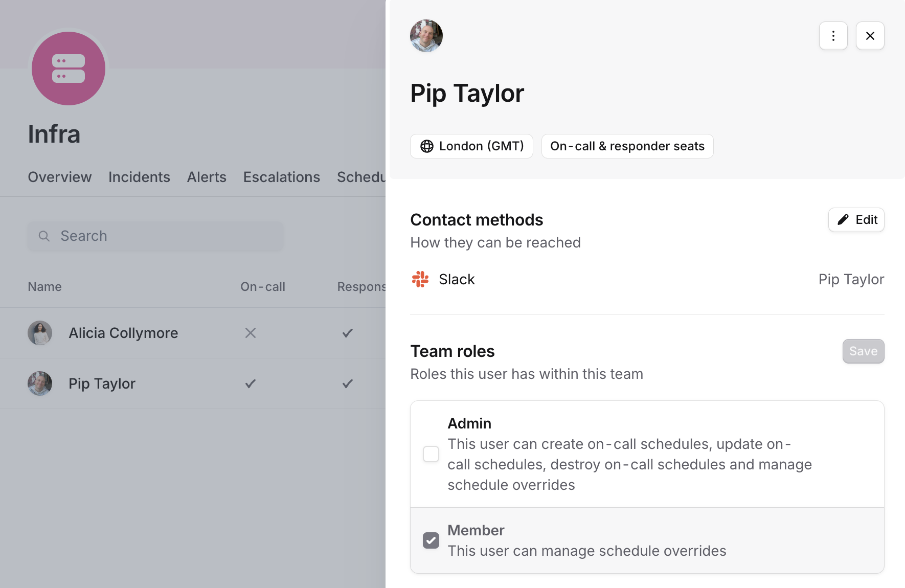Enable the Admin role checkbox

[431, 454]
